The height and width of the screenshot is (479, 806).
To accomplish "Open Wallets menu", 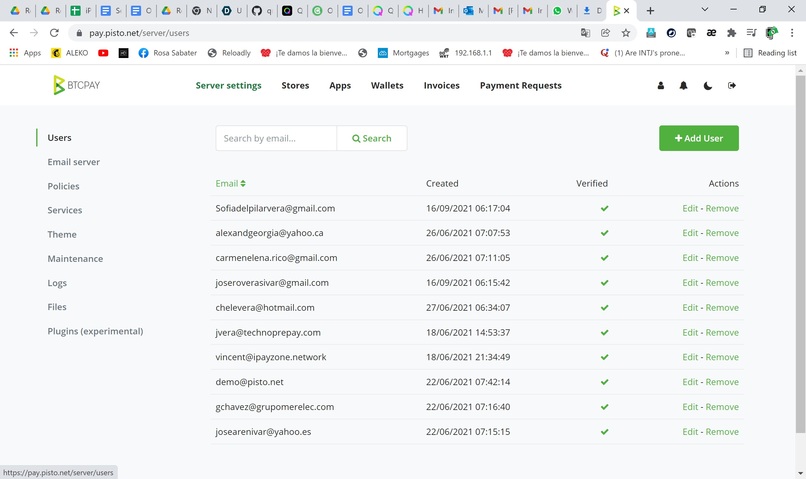I will pos(387,85).
